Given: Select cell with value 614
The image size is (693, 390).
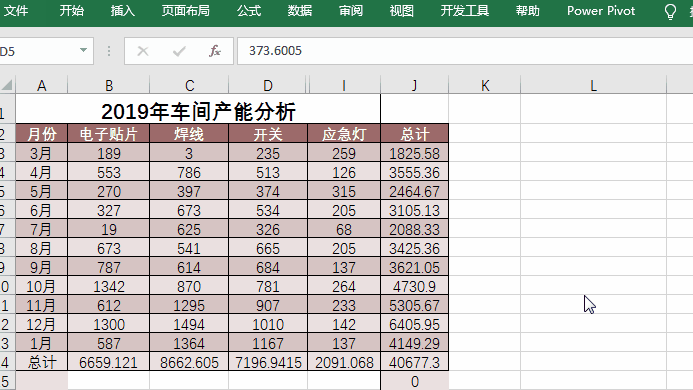Looking at the screenshot, I should pyautogui.click(x=189, y=267).
